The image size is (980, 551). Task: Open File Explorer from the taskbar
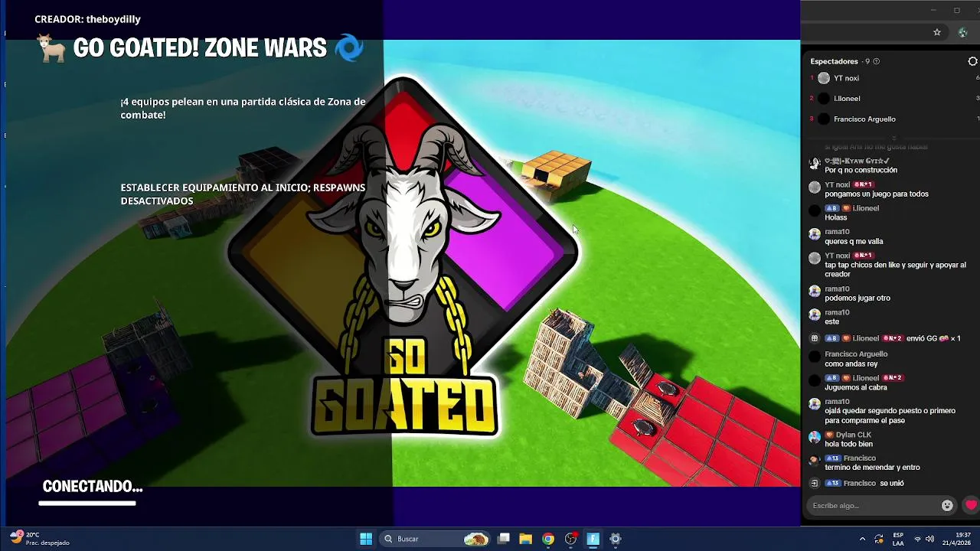(525, 539)
